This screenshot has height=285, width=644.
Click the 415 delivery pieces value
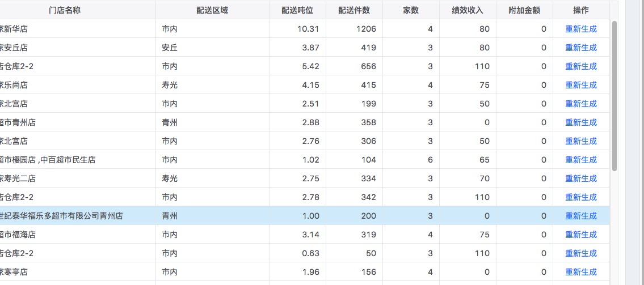coord(368,86)
